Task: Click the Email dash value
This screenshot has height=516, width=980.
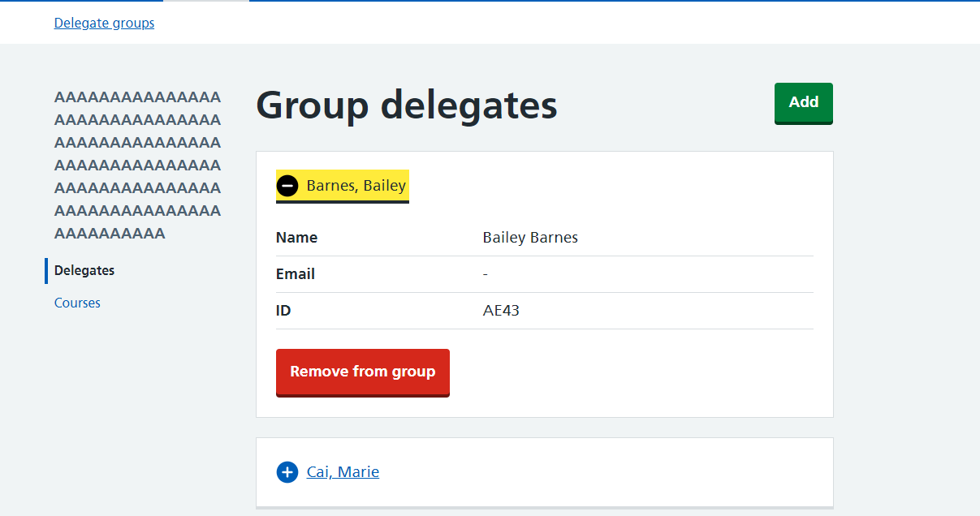Action: point(485,274)
